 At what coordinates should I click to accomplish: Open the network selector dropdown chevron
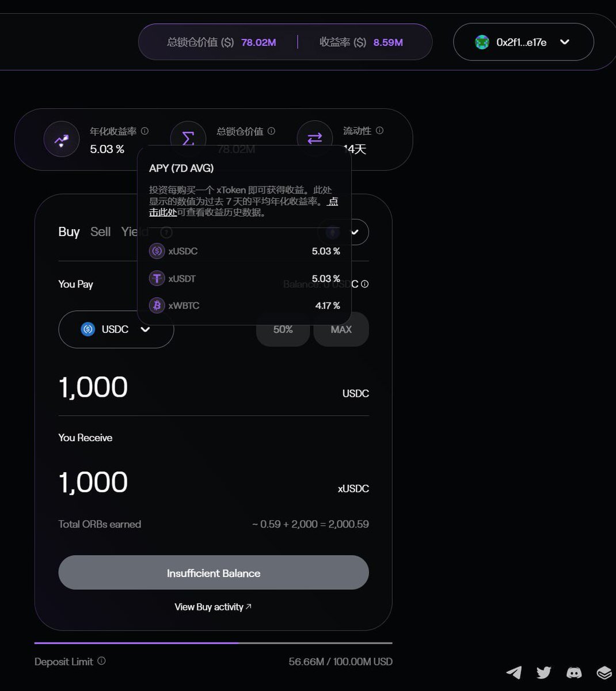tap(355, 232)
